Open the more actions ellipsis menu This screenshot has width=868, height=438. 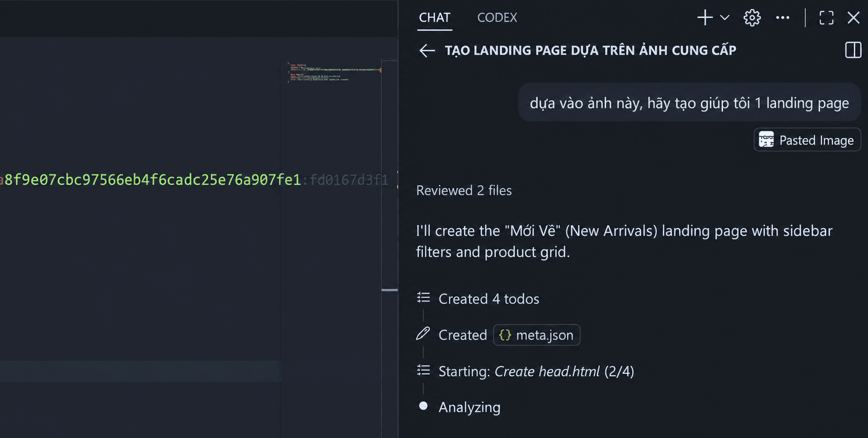click(782, 18)
